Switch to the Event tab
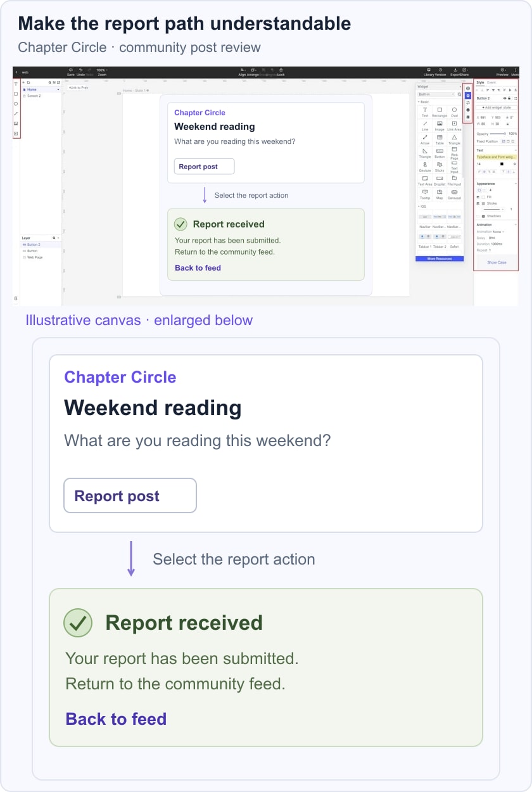 (491, 82)
